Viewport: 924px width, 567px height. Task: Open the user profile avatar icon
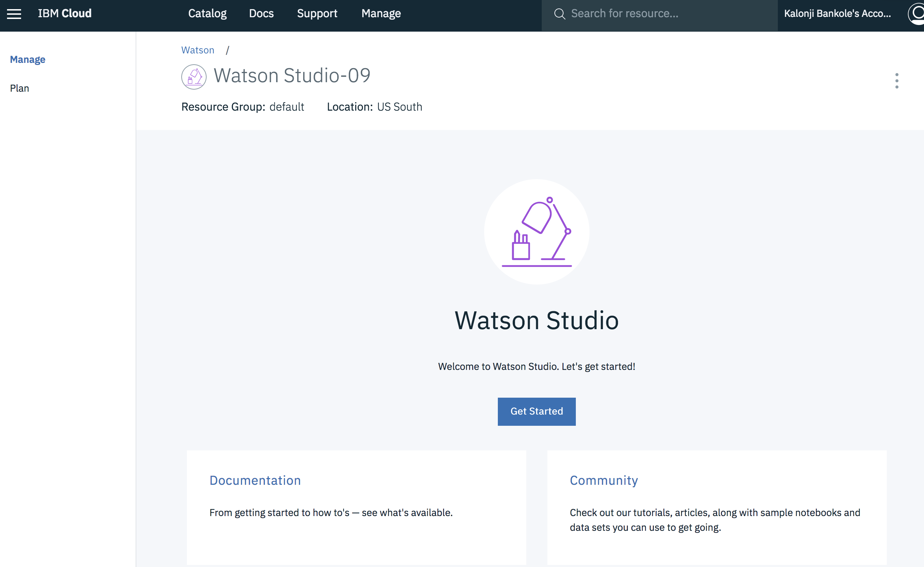[x=917, y=14]
